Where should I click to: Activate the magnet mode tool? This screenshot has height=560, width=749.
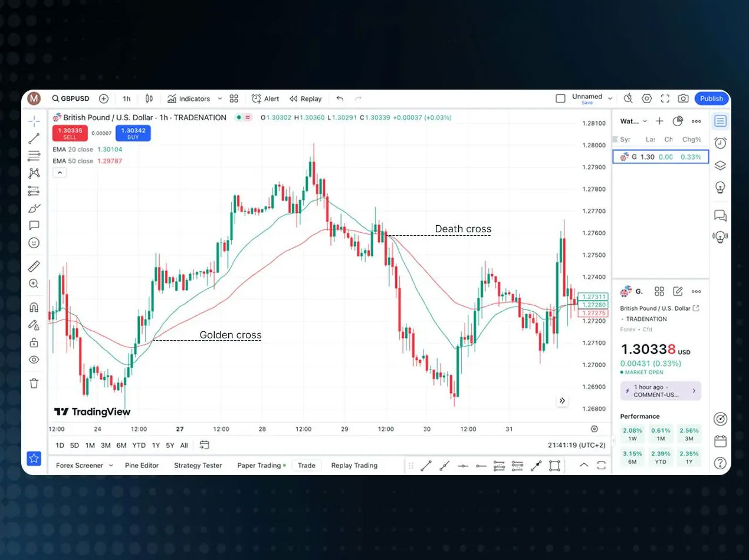coord(34,307)
